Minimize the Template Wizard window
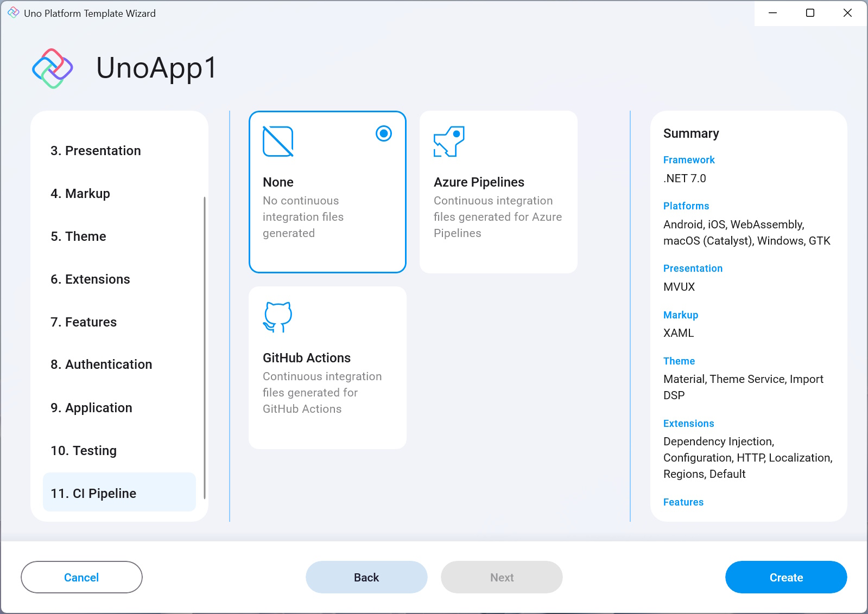 [773, 13]
